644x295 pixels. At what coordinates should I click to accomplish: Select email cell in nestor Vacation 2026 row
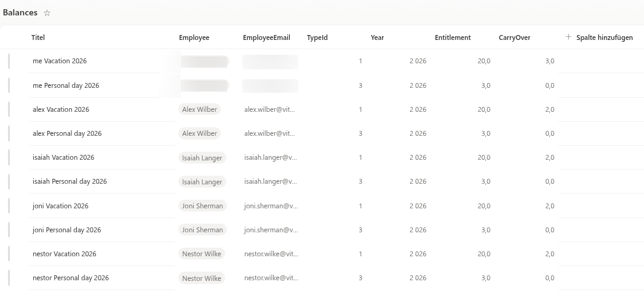coord(271,254)
